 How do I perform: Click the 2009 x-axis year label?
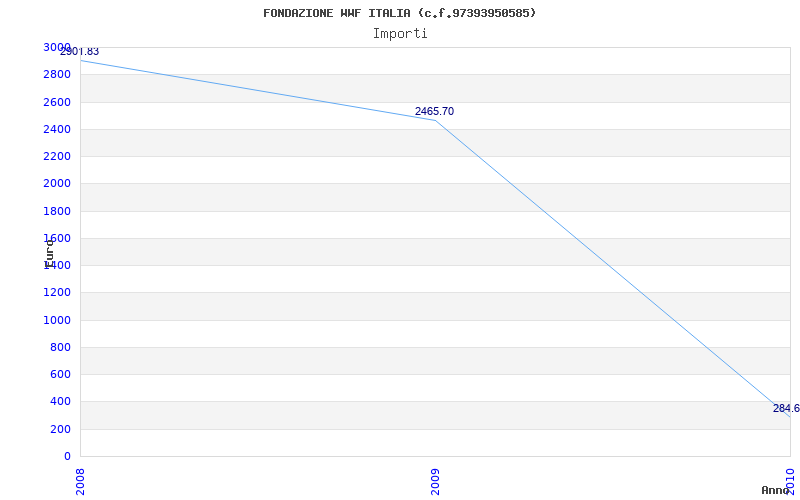point(435,482)
